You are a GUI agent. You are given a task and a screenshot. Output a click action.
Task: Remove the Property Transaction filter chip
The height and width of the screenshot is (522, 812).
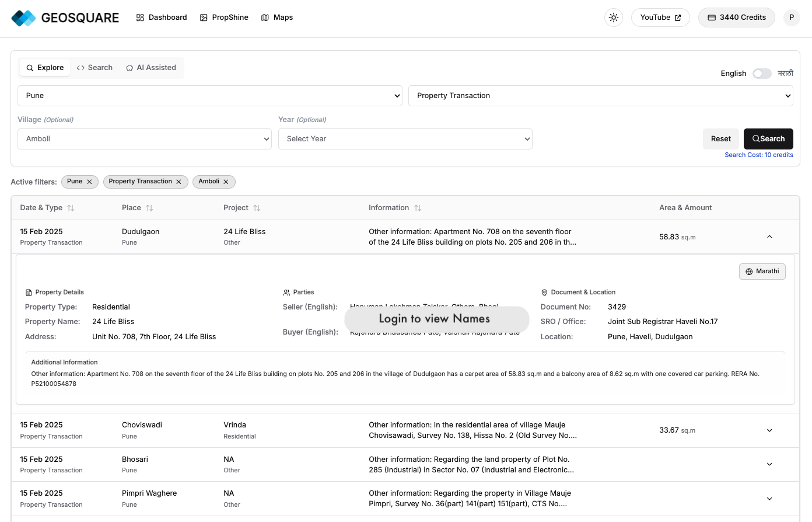[178, 182]
